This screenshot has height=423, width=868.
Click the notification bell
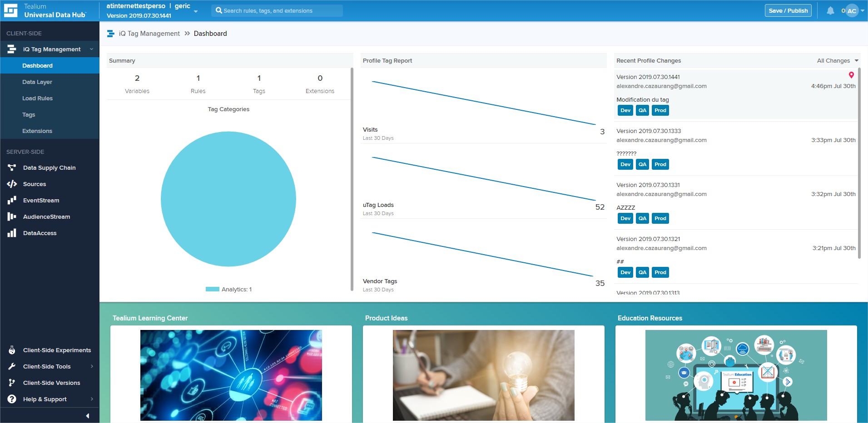tap(830, 10)
